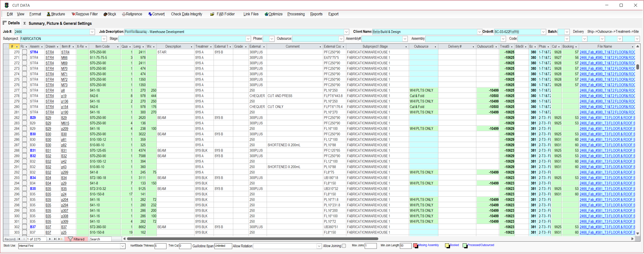This screenshot has width=644, height=254.
Task: Open the Client Name dropdown
Action: (x=479, y=32)
